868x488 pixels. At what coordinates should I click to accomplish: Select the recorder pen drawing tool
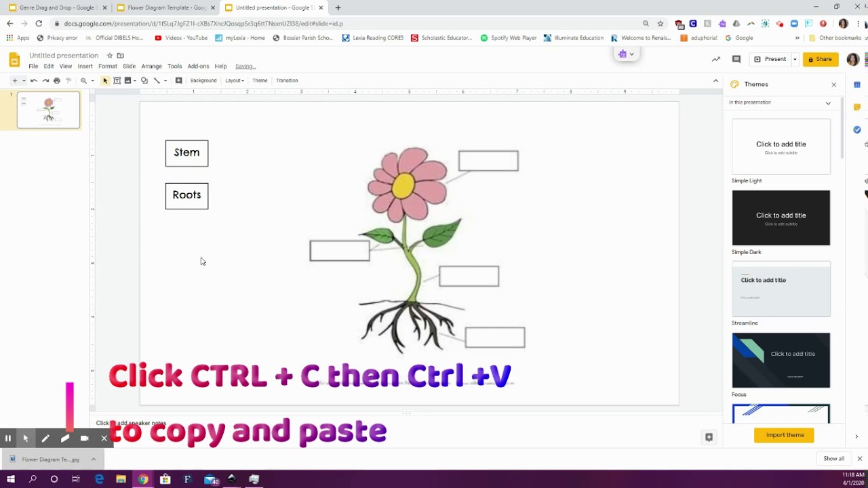(x=45, y=439)
